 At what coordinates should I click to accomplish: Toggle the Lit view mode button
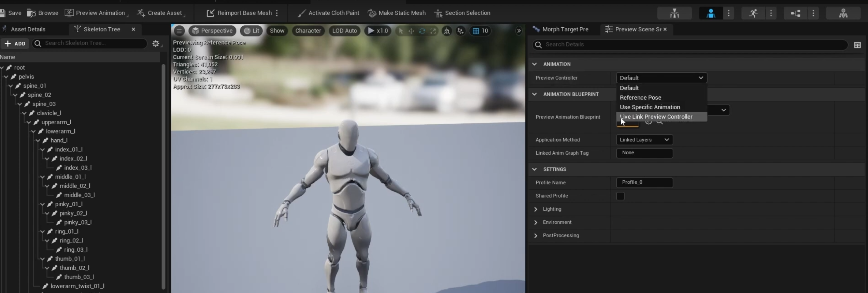(x=251, y=31)
